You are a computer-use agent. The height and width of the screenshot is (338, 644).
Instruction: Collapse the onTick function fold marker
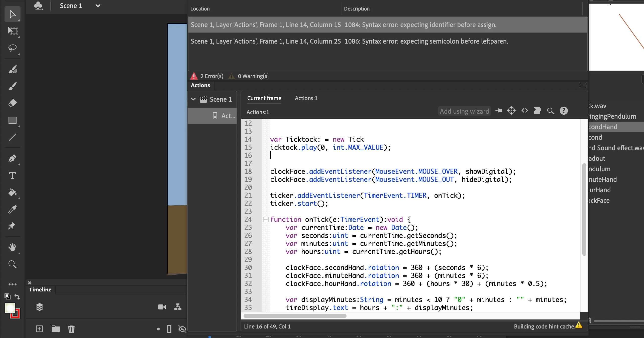point(266,220)
